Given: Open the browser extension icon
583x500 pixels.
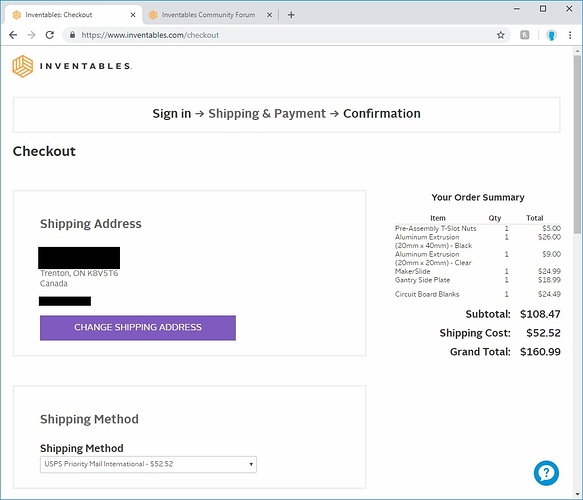Looking at the screenshot, I should point(524,35).
